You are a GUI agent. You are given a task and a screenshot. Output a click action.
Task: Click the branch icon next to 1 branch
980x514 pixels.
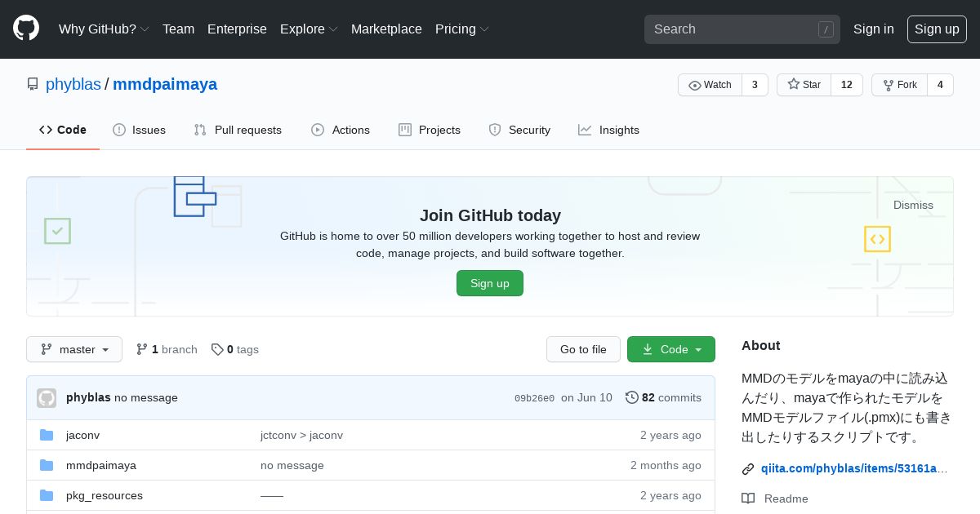click(142, 349)
